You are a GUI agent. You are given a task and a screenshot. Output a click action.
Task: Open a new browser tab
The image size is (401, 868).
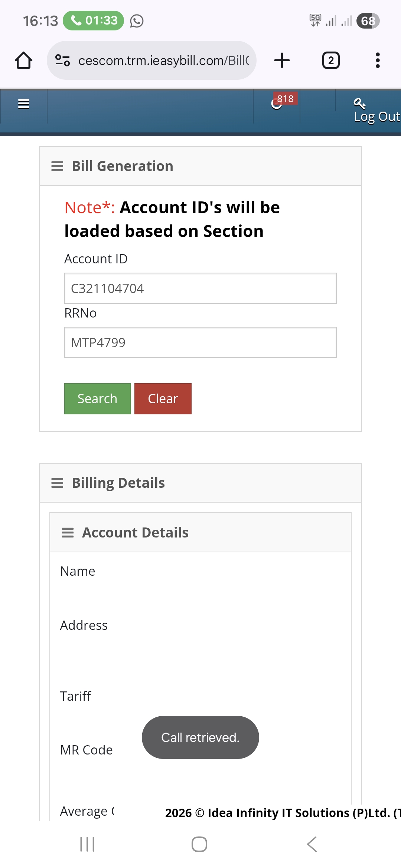coord(282,60)
